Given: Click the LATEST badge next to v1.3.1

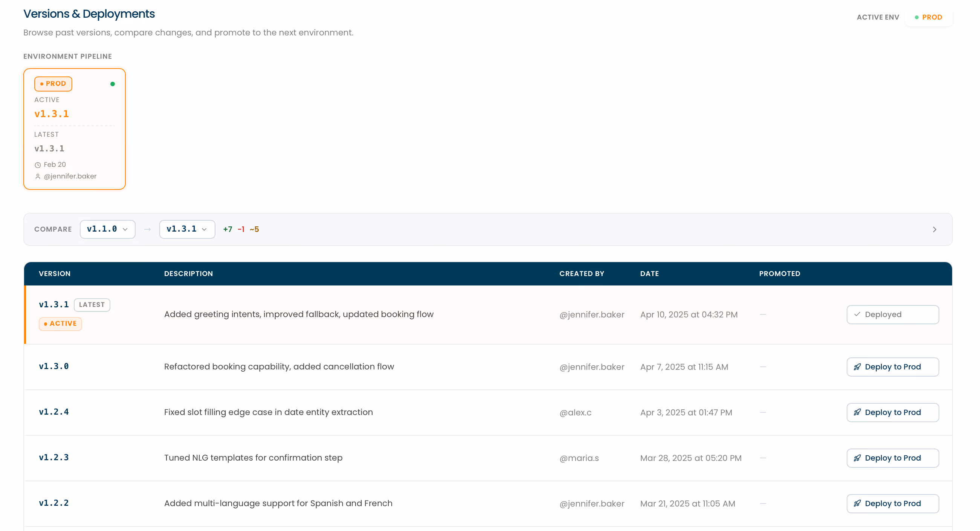Looking at the screenshot, I should 92,305.
